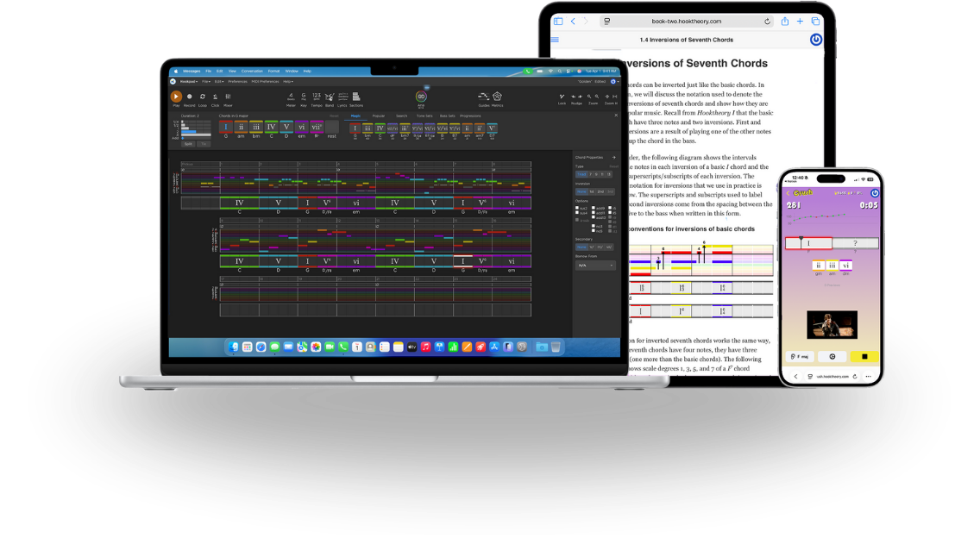The width and height of the screenshot is (980, 538).
Task: Open the Metrics pentagon icon
Action: tap(498, 97)
